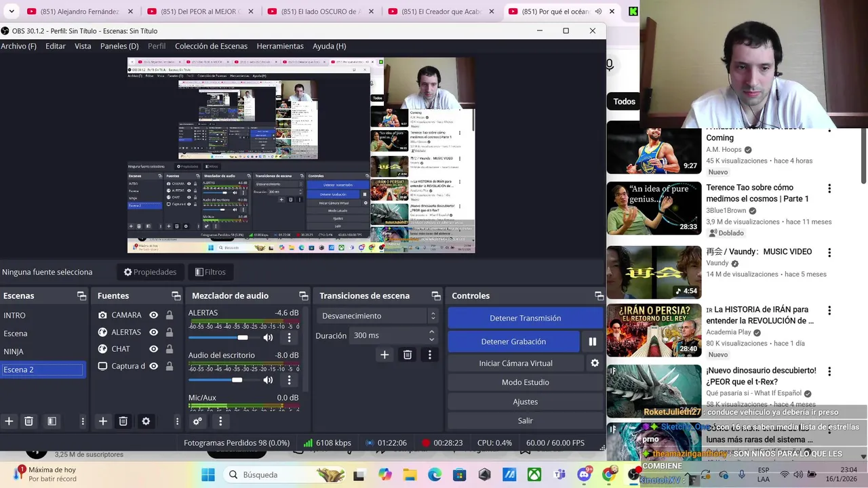The height and width of the screenshot is (488, 868).
Task: Remove selected source with Fuentes trash icon
Action: tap(123, 421)
